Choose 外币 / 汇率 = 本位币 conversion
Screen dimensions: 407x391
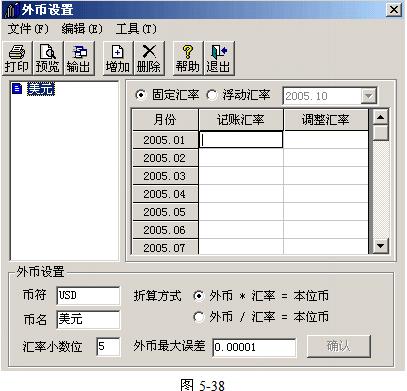199,317
